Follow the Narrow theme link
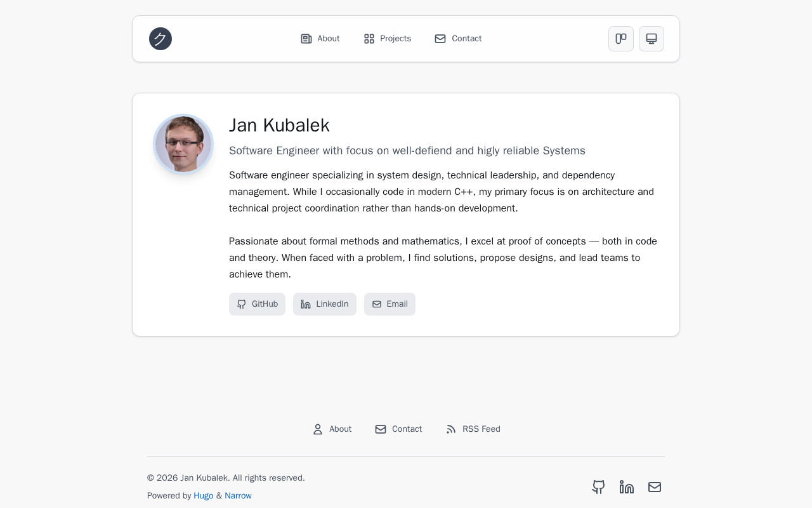812x508 pixels. [x=238, y=496]
